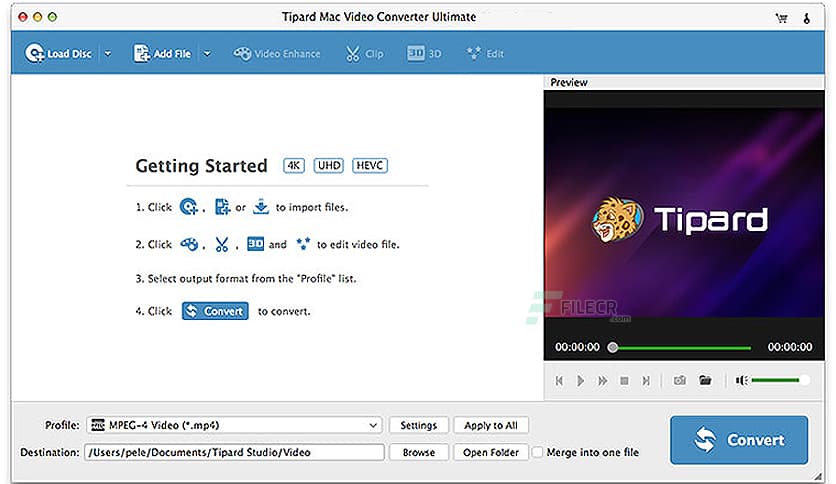This screenshot has height=484, width=836.
Task: Expand the Load Disc dropdown arrow
Action: pos(108,53)
